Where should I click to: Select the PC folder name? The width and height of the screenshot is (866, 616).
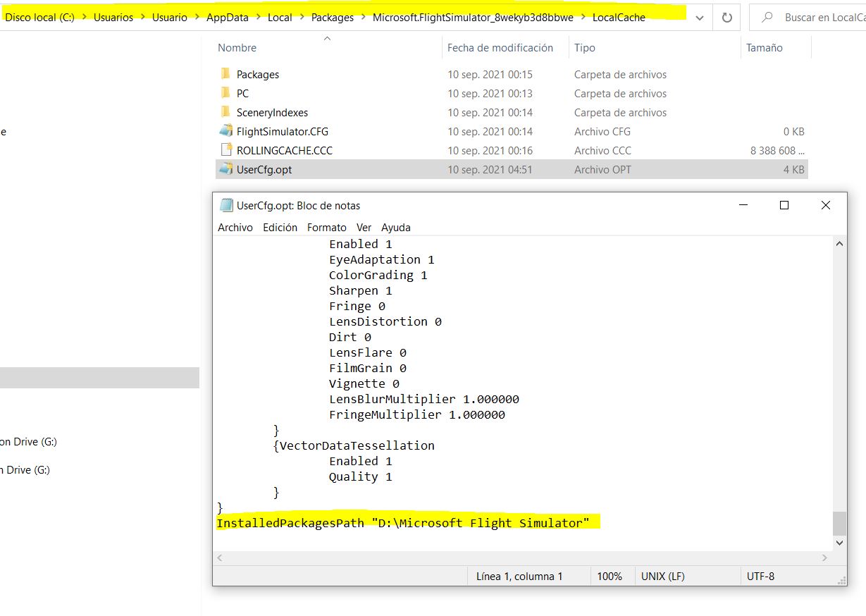tap(242, 93)
